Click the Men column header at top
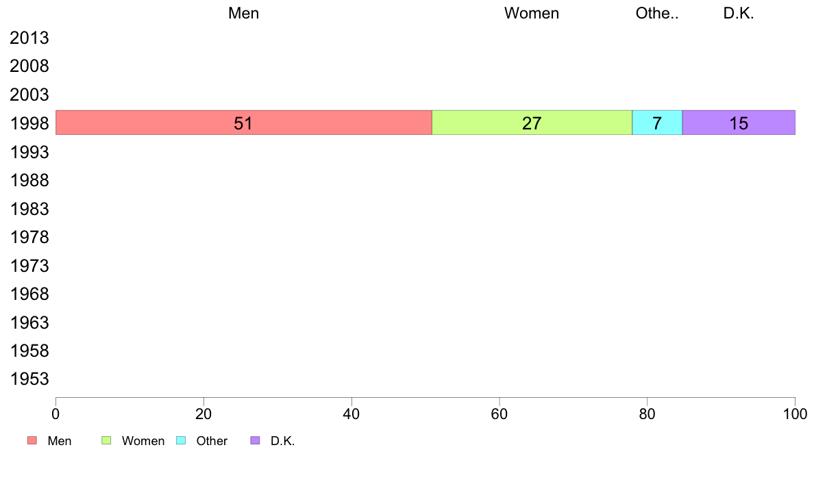The image size is (814, 504). point(243,13)
